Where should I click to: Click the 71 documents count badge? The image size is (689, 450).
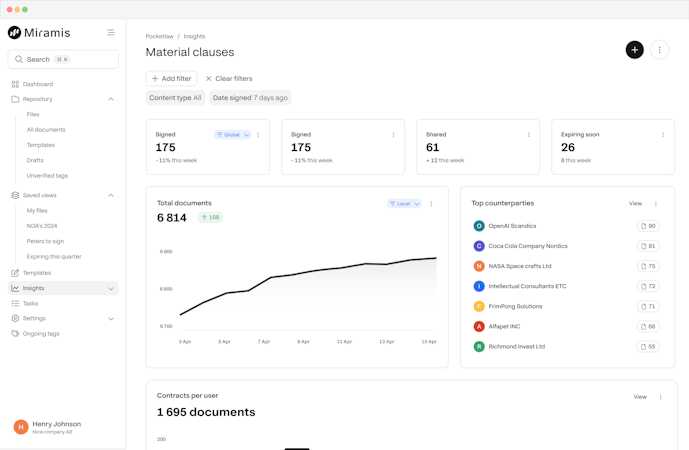648,306
